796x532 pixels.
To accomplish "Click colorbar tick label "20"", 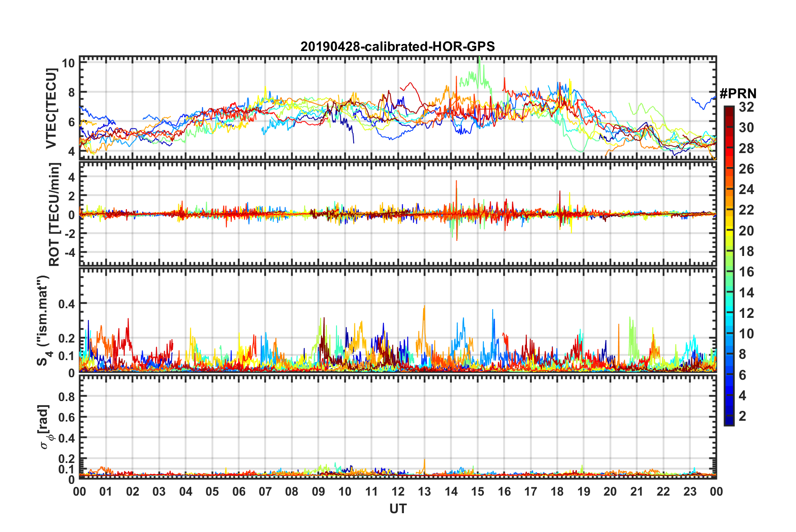I will coord(746,231).
